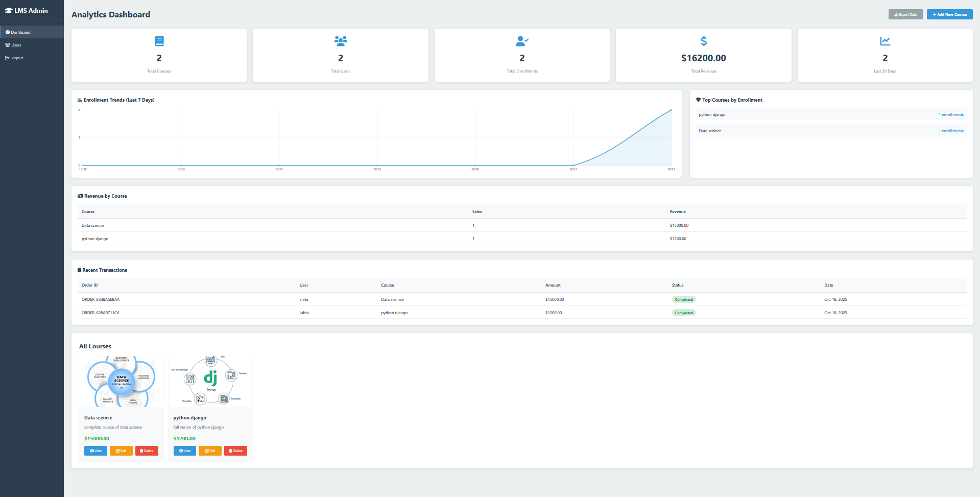This screenshot has width=980, height=497.
Task: Delete the Data sceince course
Action: 147,451
